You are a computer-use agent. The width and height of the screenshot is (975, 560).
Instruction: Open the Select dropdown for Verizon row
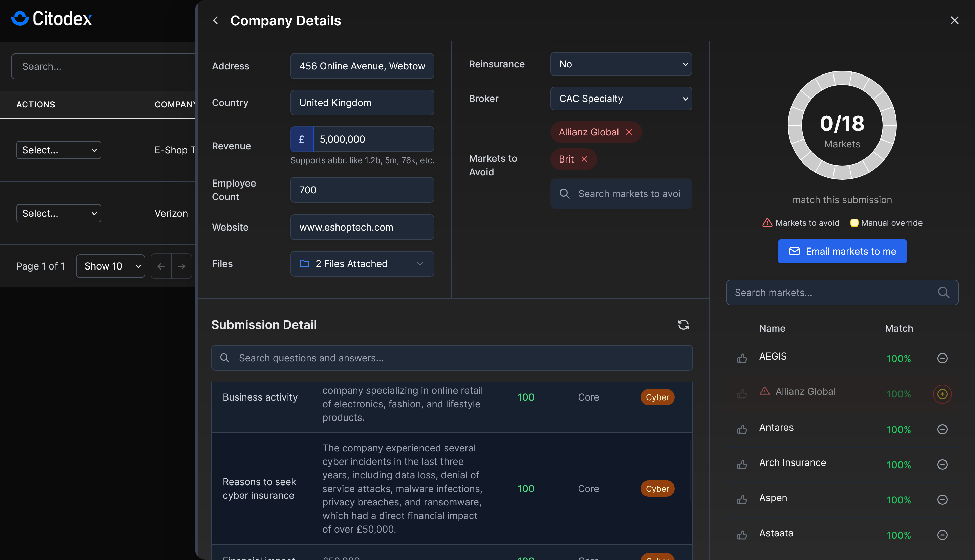pos(59,213)
